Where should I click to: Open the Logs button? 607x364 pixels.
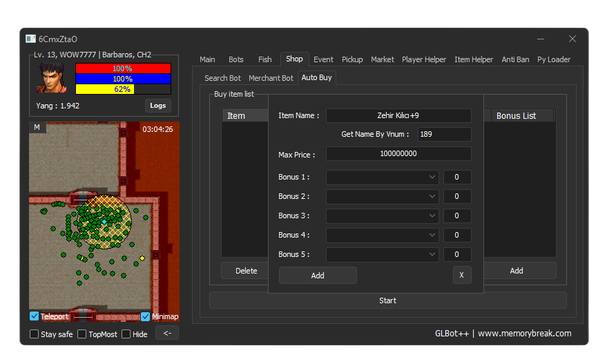click(158, 105)
